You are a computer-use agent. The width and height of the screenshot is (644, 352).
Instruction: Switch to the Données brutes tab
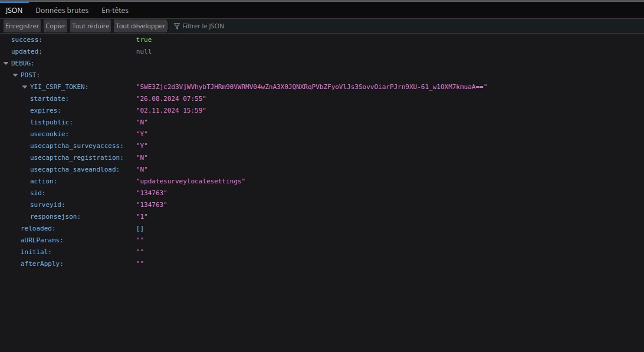coord(62,10)
